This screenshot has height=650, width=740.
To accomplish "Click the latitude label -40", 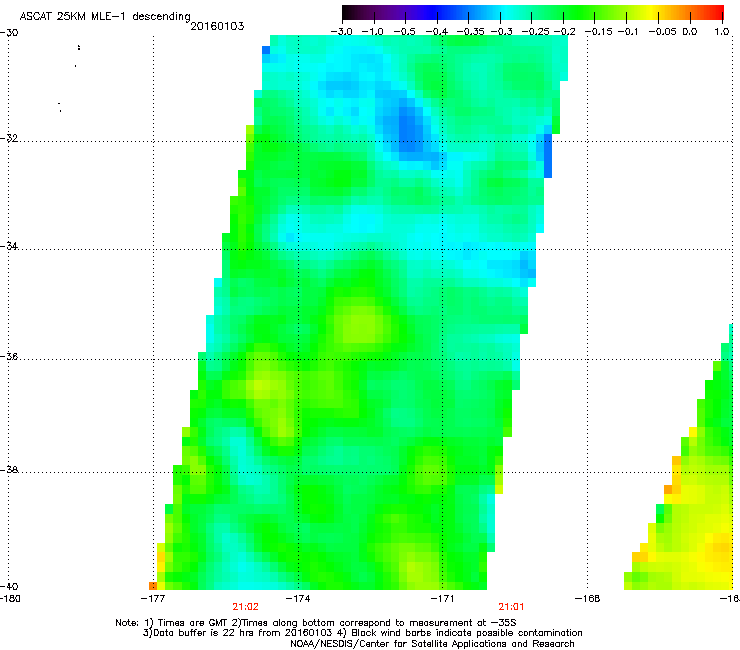I will click(9, 586).
